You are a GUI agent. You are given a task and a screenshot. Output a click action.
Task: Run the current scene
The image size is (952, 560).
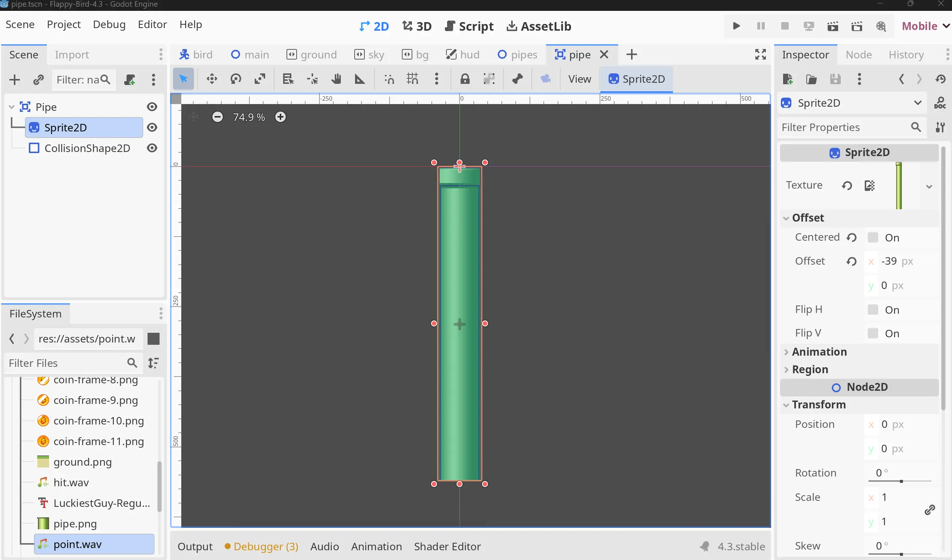pos(833,26)
